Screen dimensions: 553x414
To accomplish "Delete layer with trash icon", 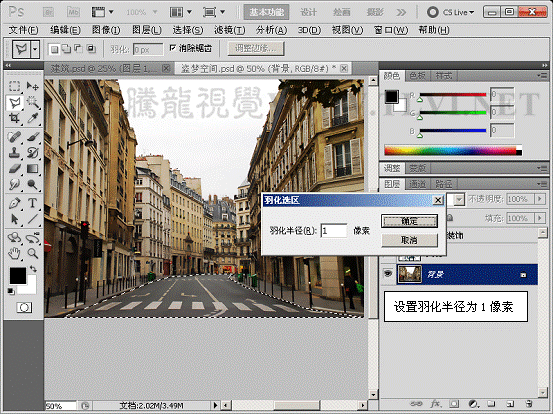I will (528, 403).
